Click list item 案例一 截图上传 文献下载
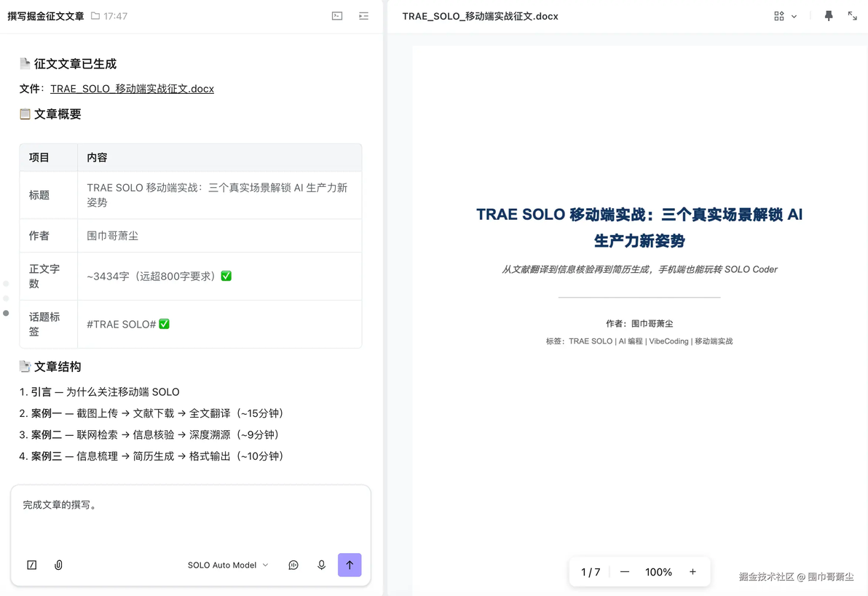The width and height of the screenshot is (868, 596). 151,413
